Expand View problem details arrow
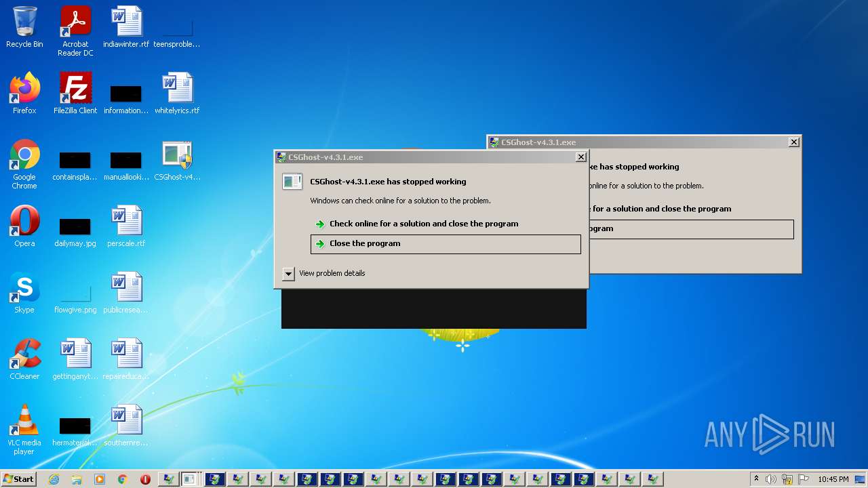The image size is (868, 488). (288, 273)
